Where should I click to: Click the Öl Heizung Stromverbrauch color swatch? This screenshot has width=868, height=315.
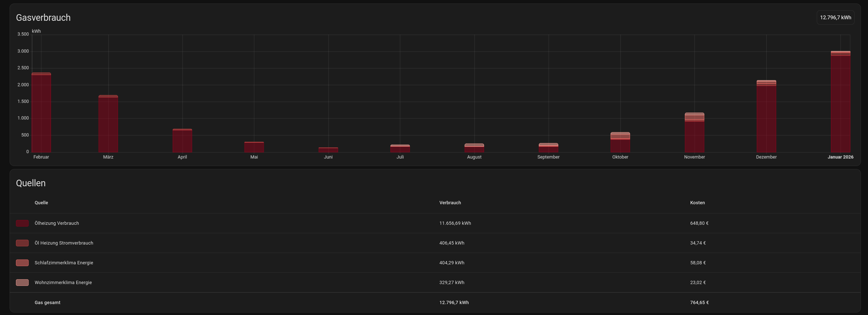click(x=22, y=243)
